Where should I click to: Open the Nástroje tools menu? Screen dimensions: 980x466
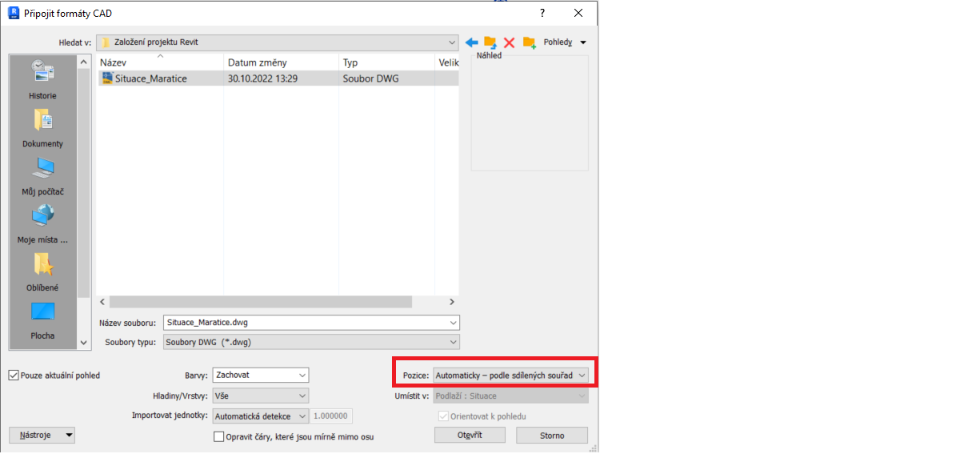pyautogui.click(x=41, y=435)
